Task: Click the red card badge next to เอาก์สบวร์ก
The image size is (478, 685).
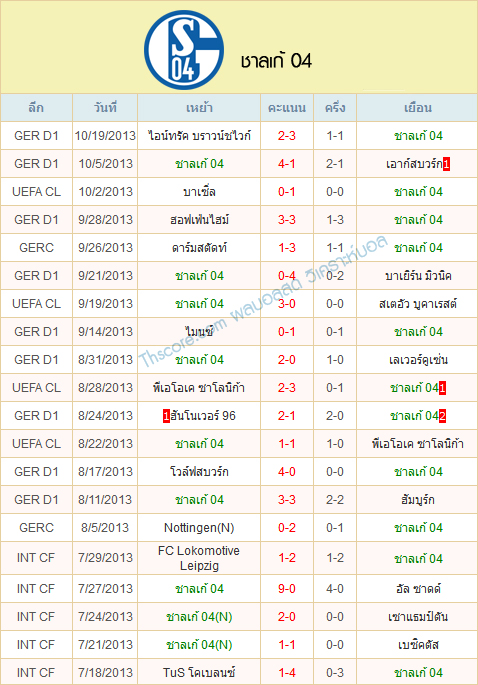Action: pyautogui.click(x=446, y=164)
